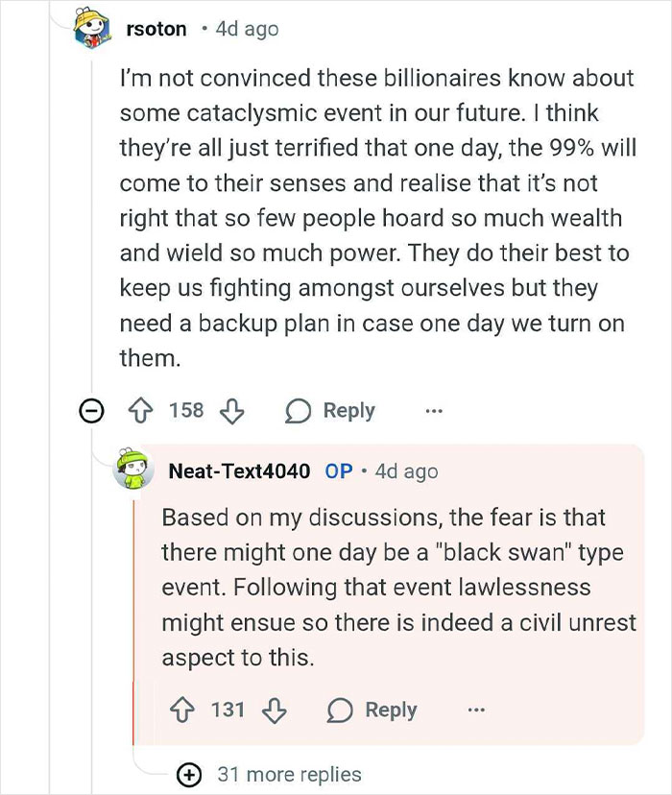Screen dimensions: 672x795
Task: Downvote Neat-Text4040's reply
Action: click(x=275, y=711)
